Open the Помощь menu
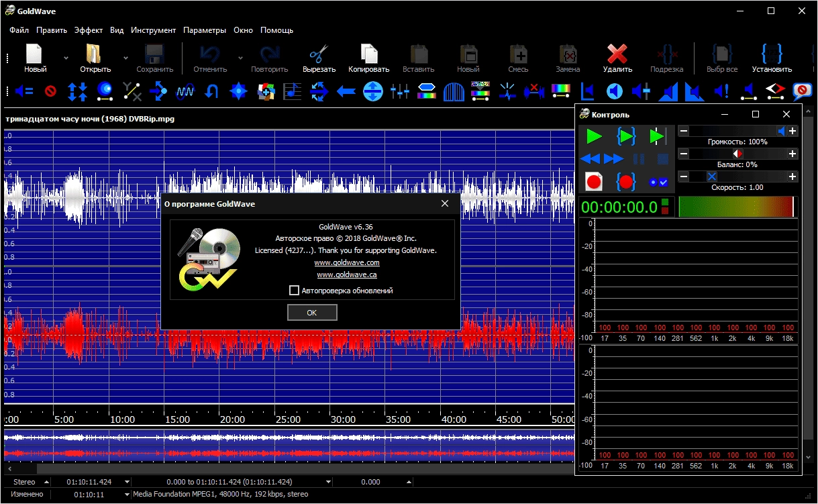The height and width of the screenshot is (504, 818). [276, 30]
